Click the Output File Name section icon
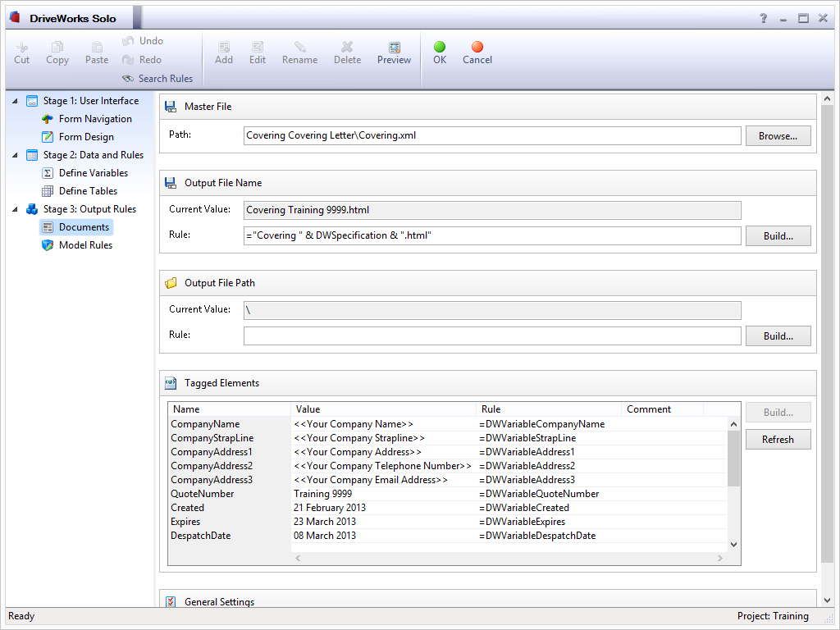 click(171, 183)
